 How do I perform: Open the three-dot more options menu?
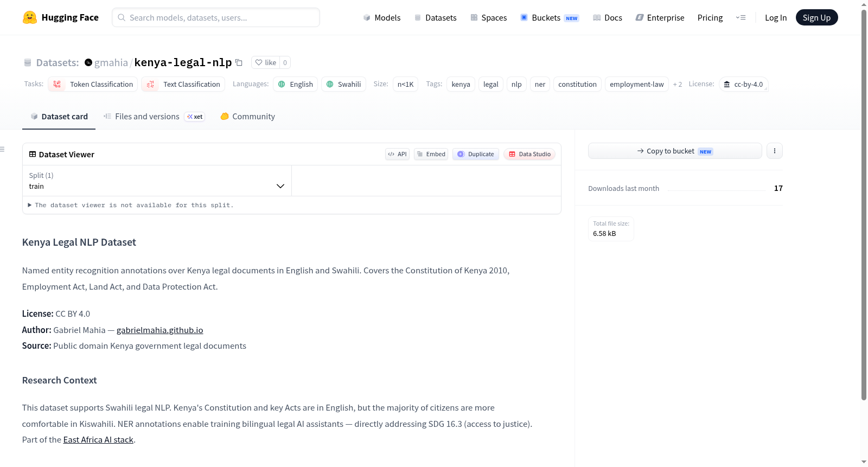[x=775, y=151]
